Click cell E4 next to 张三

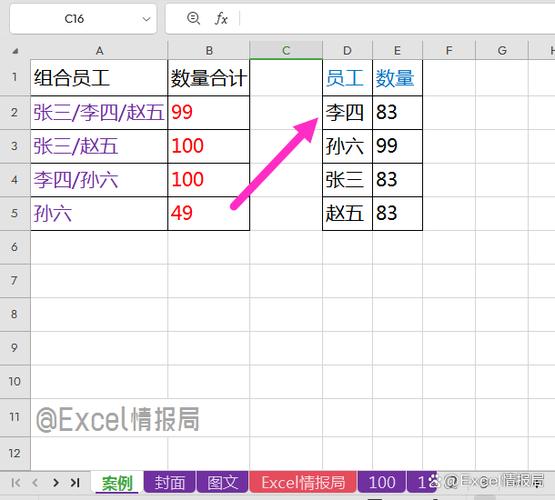pyautogui.click(x=397, y=180)
